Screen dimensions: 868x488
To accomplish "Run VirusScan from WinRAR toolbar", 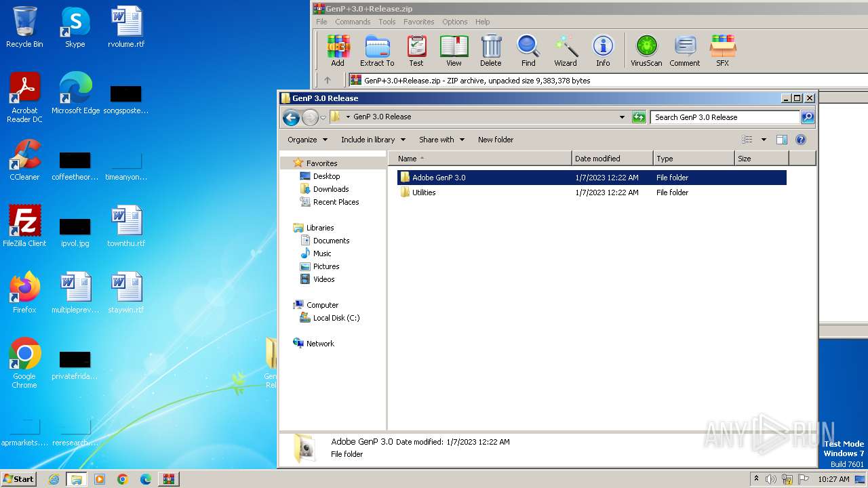I will (x=646, y=51).
